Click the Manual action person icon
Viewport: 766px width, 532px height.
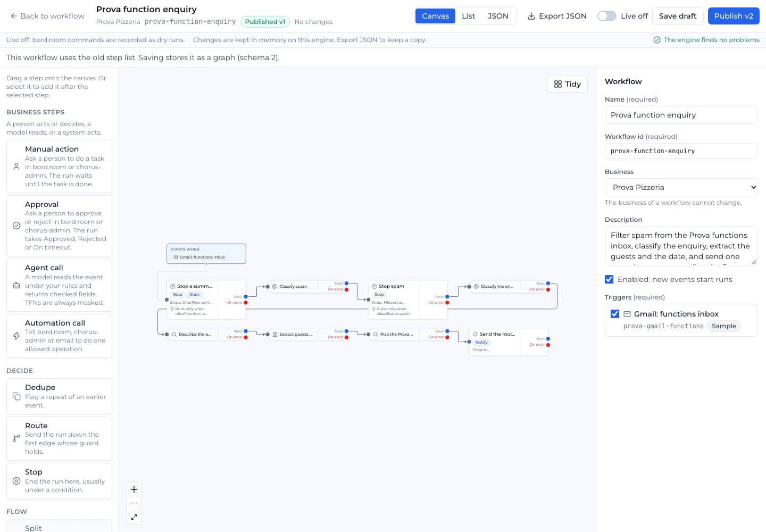pyautogui.click(x=16, y=167)
